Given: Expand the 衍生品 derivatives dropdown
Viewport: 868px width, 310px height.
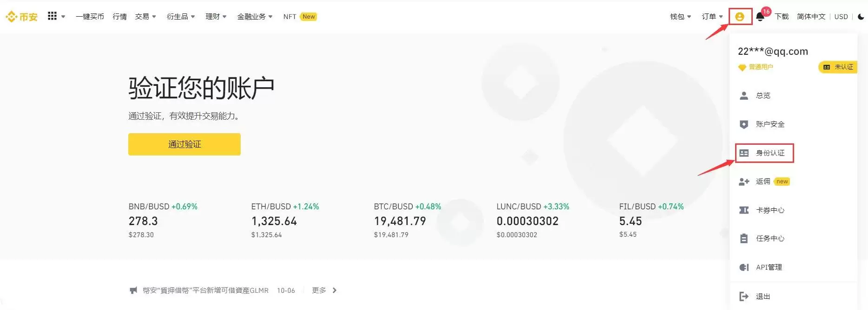Looking at the screenshot, I should (x=181, y=17).
